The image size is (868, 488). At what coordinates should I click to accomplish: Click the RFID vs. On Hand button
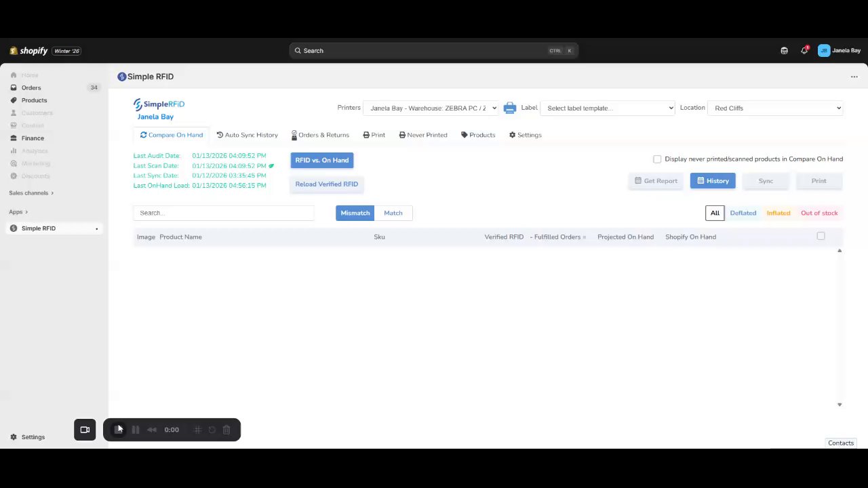(322, 161)
